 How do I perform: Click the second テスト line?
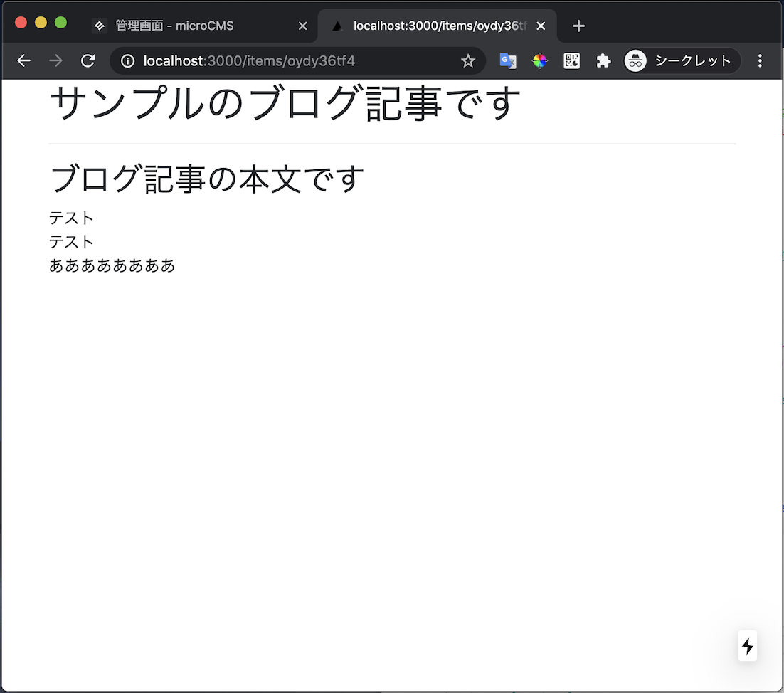point(71,242)
